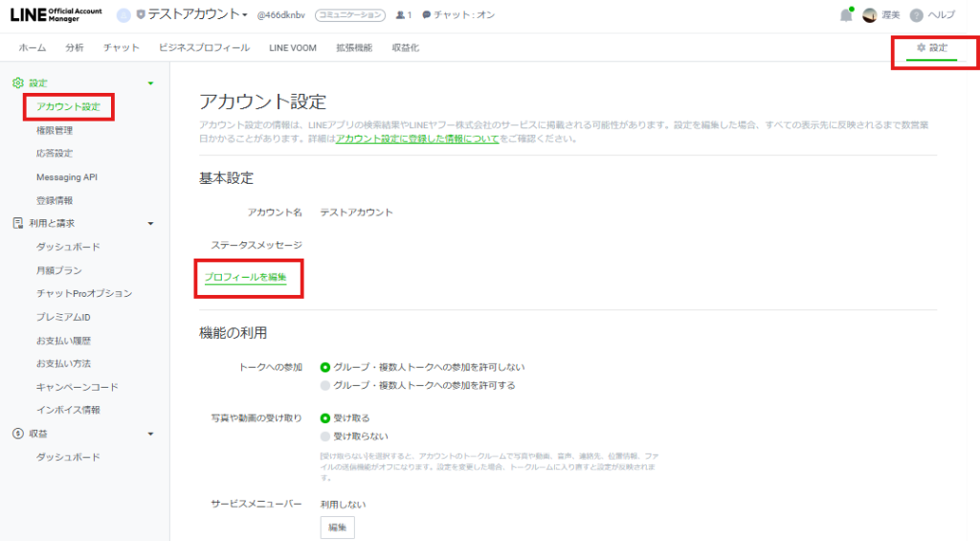Open the 設定 tab at top right
Viewport: 980px width, 541px height.
[932, 48]
